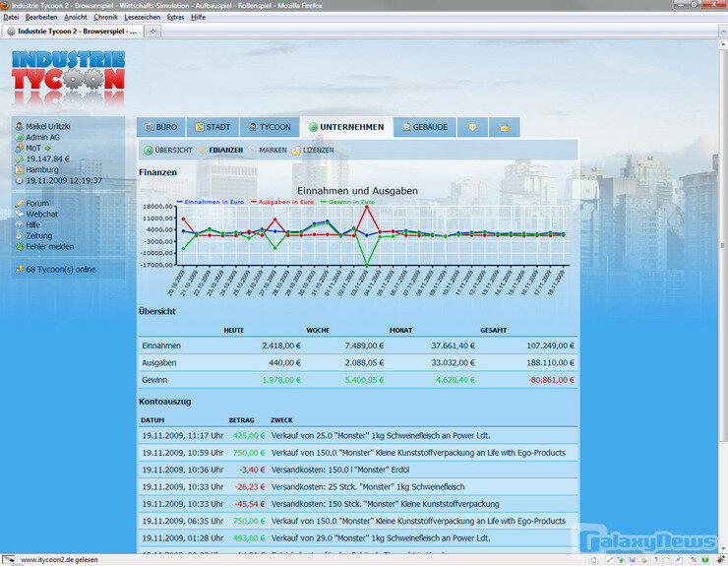Click the blue floppy disk status icon
728x566 pixels.
pos(633,559)
